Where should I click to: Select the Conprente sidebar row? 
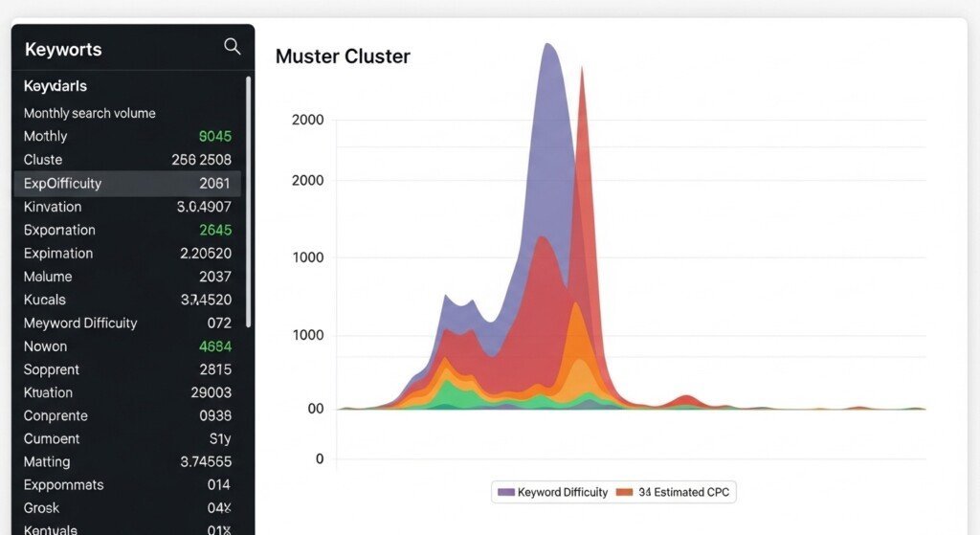pyautogui.click(x=127, y=416)
